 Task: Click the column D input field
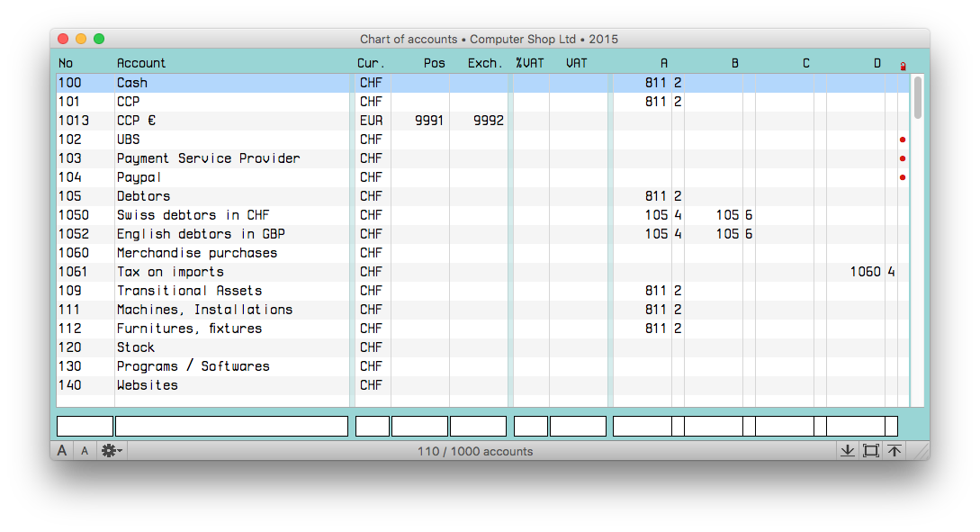click(856, 427)
